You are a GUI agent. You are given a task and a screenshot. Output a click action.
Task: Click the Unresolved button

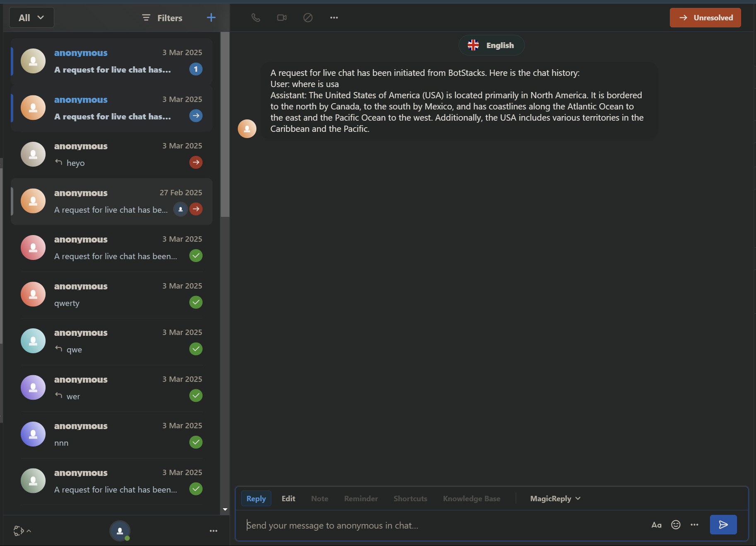pyautogui.click(x=705, y=18)
